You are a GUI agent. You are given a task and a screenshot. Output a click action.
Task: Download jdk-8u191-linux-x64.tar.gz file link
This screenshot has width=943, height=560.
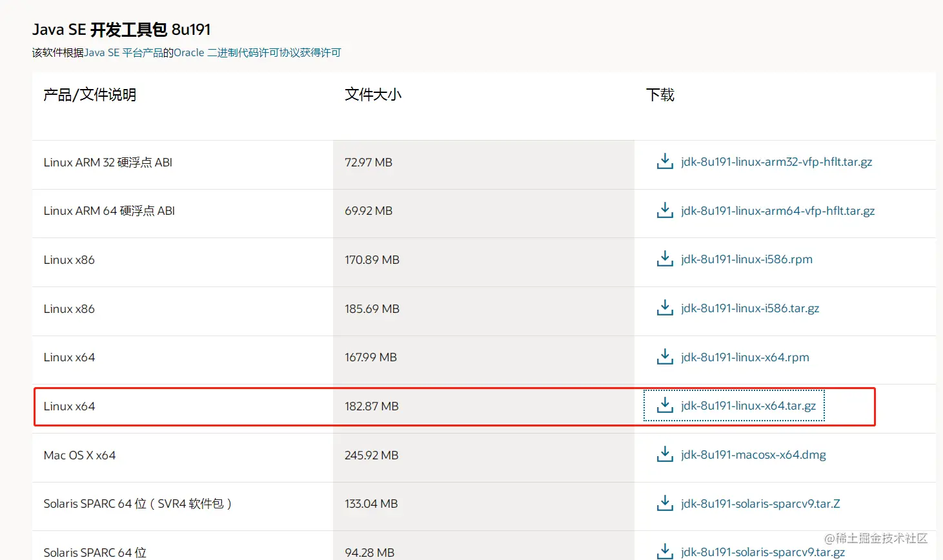(x=749, y=406)
